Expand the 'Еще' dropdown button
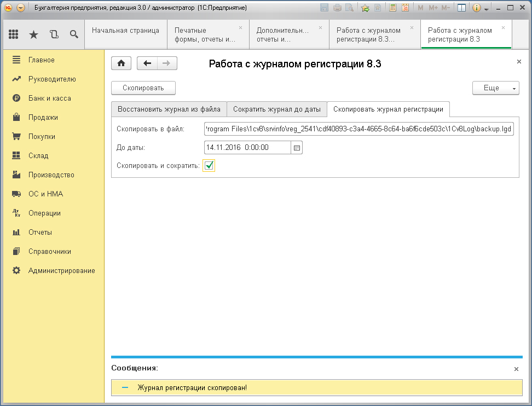The width and height of the screenshot is (532, 406). [496, 88]
